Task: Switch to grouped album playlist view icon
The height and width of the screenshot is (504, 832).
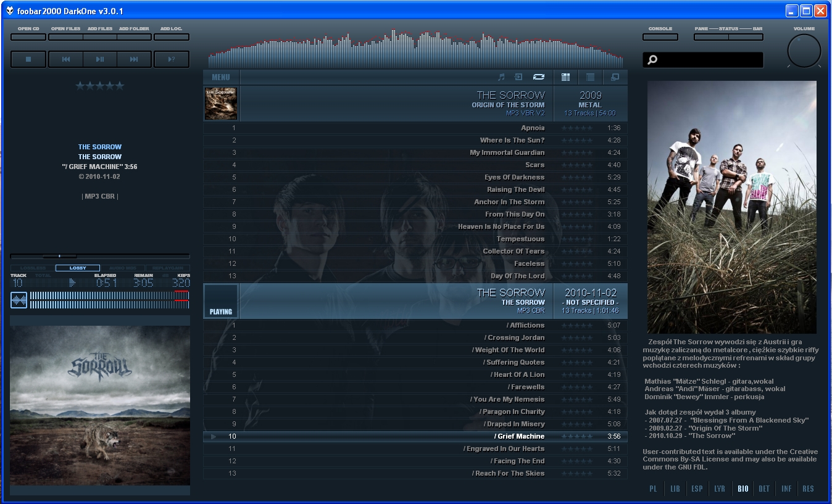Action: tap(565, 77)
